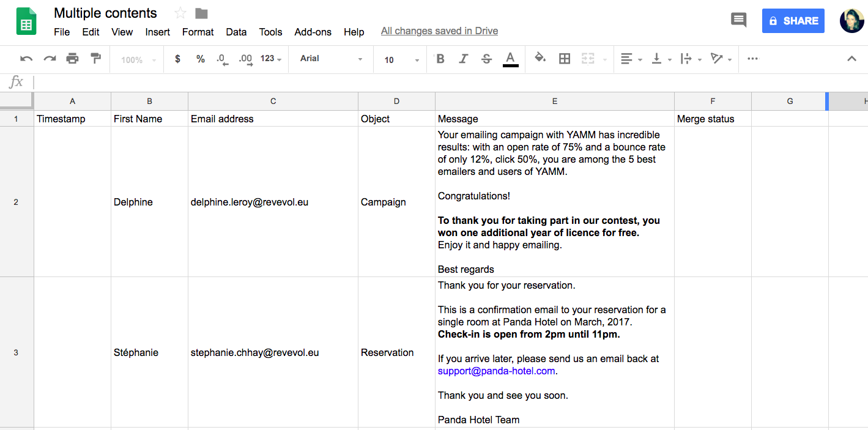Click the Stéphanie cell

click(x=149, y=352)
